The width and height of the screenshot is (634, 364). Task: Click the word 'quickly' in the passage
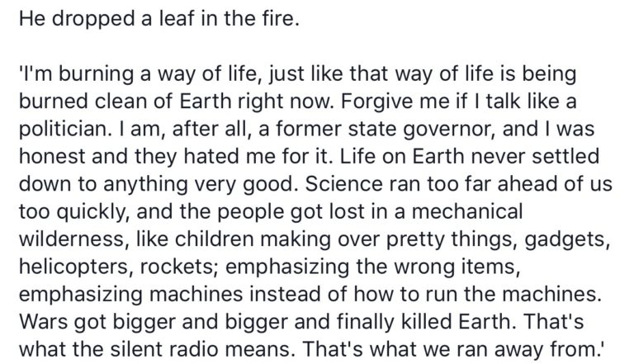(92, 211)
